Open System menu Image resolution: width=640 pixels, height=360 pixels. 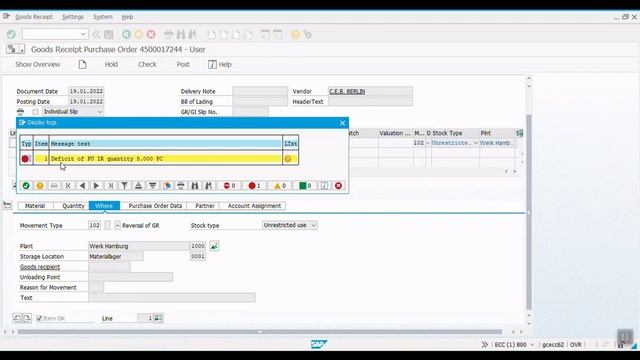(x=102, y=17)
